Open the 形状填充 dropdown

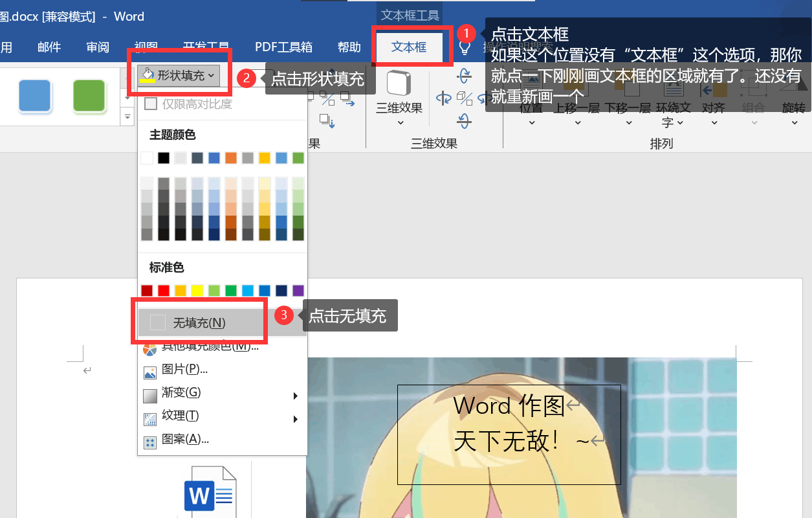pos(180,76)
